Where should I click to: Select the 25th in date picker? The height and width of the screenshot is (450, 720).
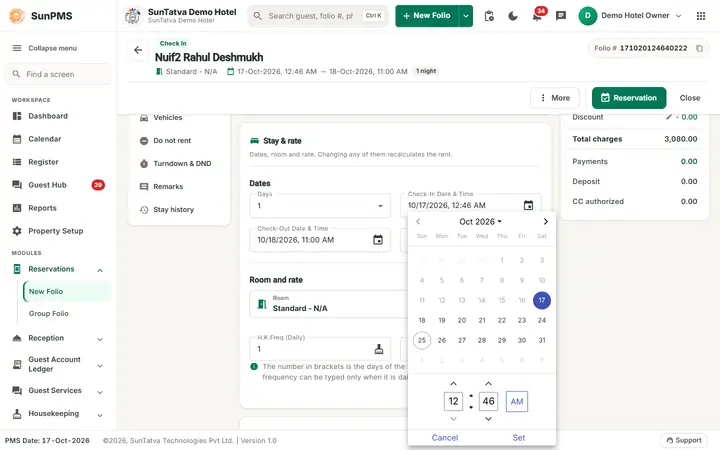422,340
